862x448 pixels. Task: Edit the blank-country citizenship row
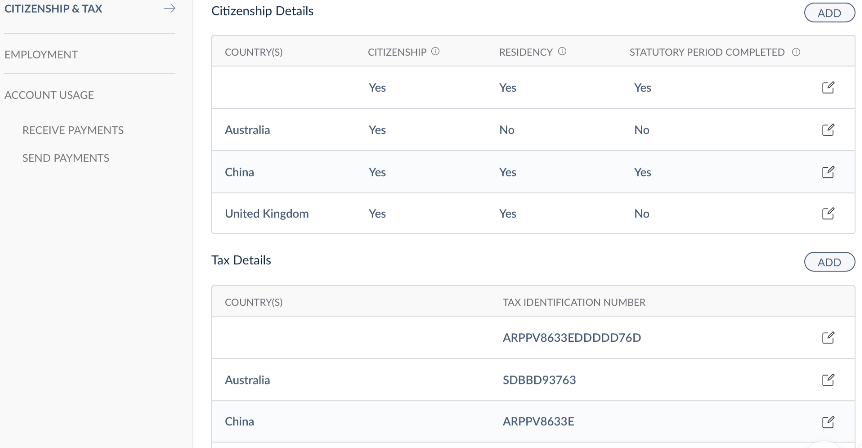click(828, 88)
